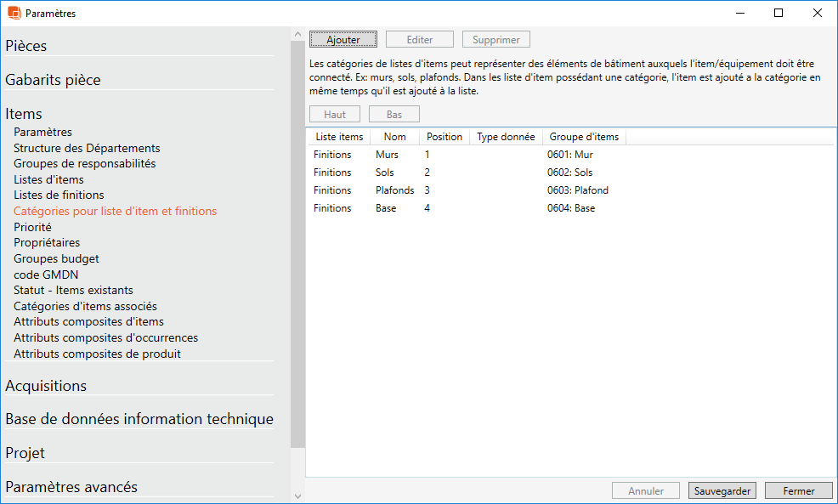Select Structure des Départements in sidebar
The width and height of the screenshot is (838, 504).
click(x=87, y=148)
